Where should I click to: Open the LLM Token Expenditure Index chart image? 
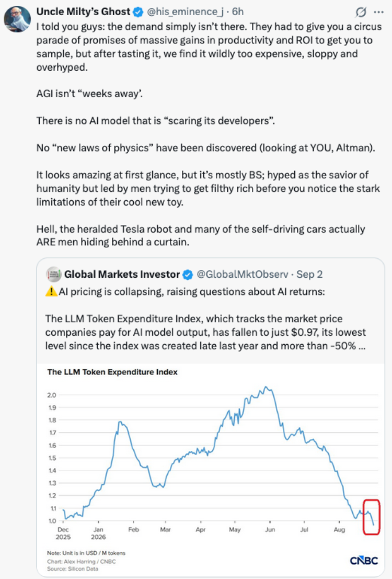(x=211, y=470)
